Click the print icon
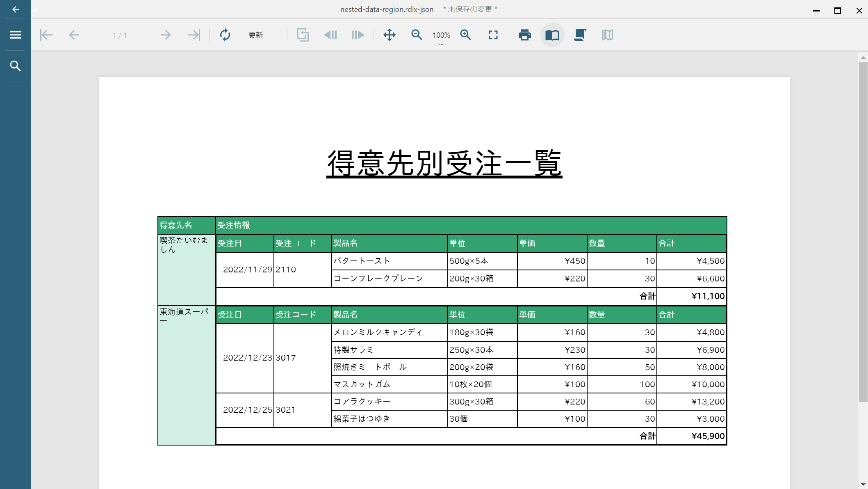The height and width of the screenshot is (489, 868). 525,35
